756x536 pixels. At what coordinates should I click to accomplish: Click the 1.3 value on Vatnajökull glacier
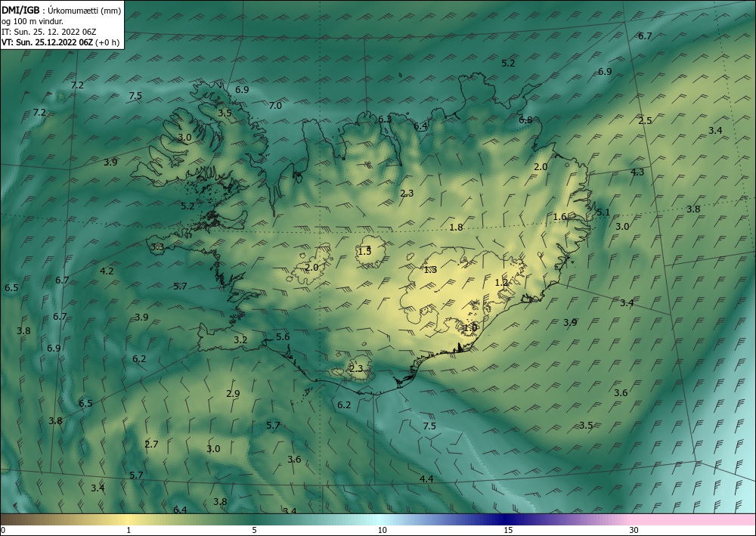[430, 270]
